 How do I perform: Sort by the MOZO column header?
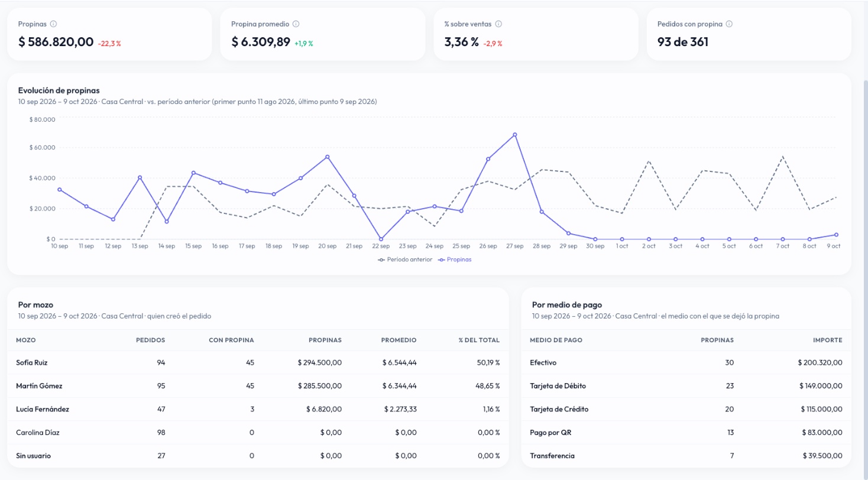(x=25, y=340)
